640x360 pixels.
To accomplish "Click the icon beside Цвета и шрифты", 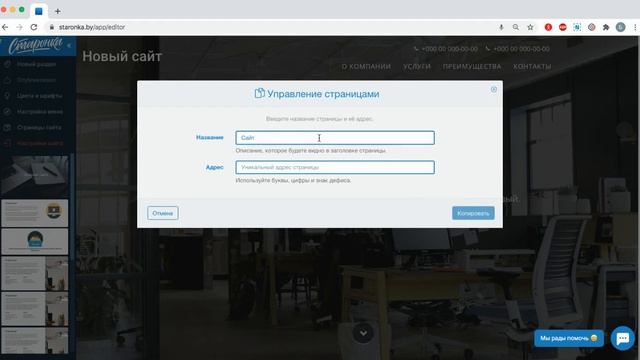I will 7,96.
